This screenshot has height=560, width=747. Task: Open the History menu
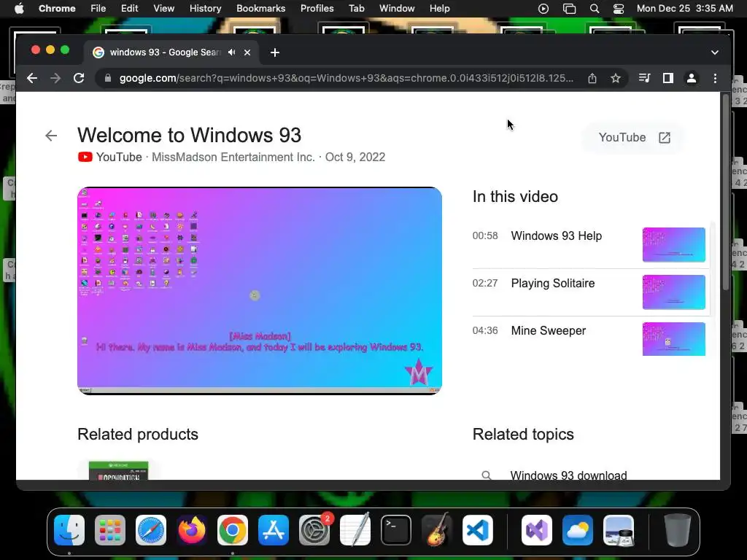205,9
